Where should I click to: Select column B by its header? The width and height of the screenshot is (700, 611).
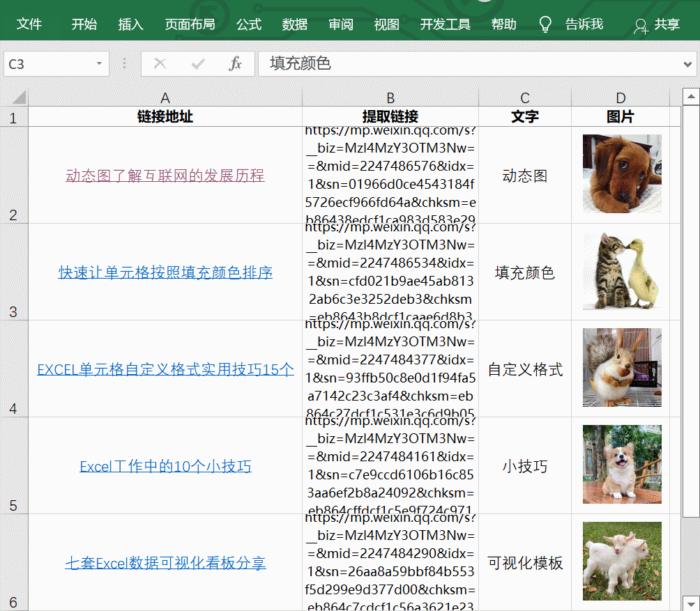tap(390, 98)
